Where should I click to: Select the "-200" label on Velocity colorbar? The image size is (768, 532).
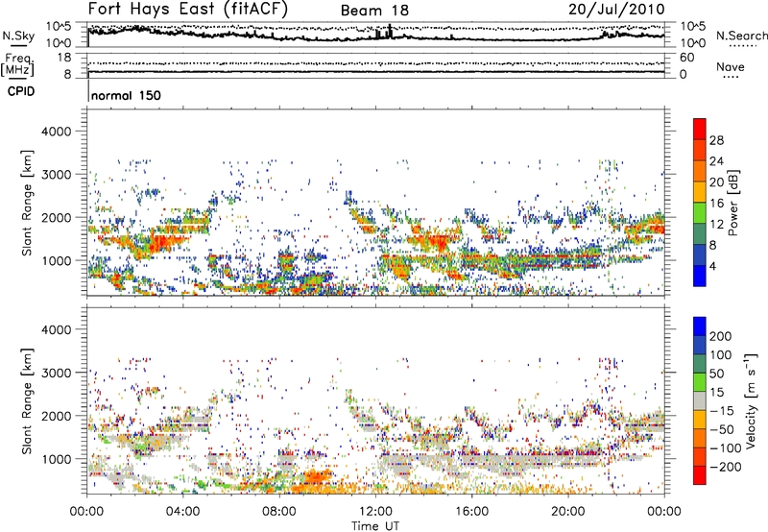click(x=726, y=467)
